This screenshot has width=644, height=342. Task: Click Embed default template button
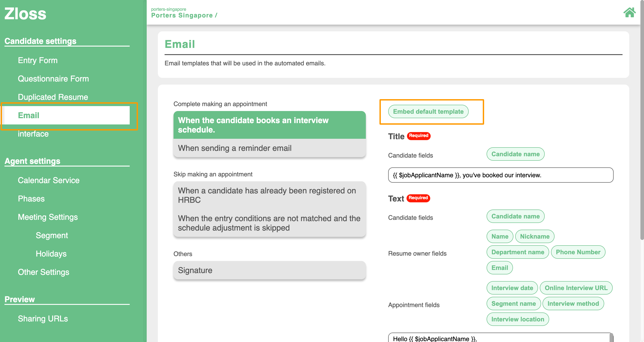coord(428,112)
